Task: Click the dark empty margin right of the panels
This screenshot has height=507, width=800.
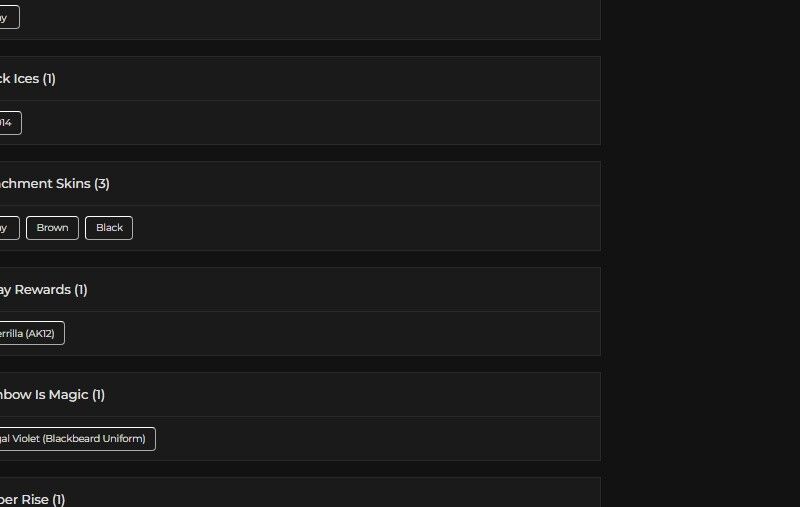Action: [x=700, y=250]
